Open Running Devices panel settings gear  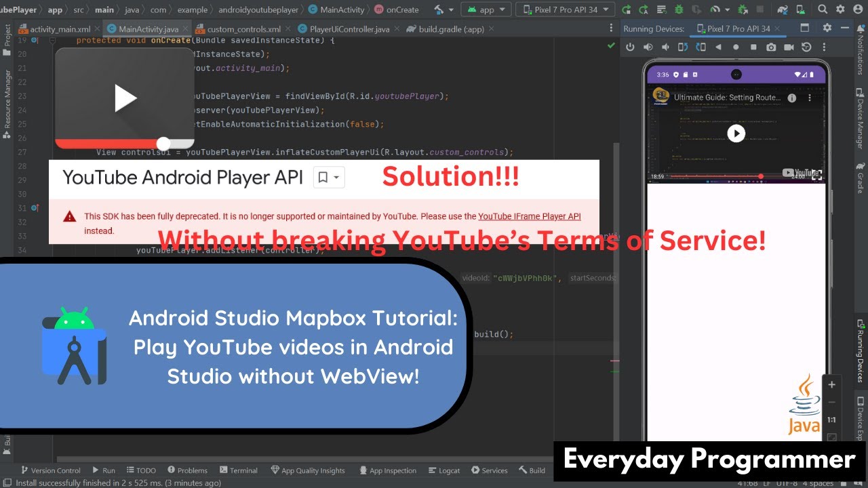[x=827, y=28]
